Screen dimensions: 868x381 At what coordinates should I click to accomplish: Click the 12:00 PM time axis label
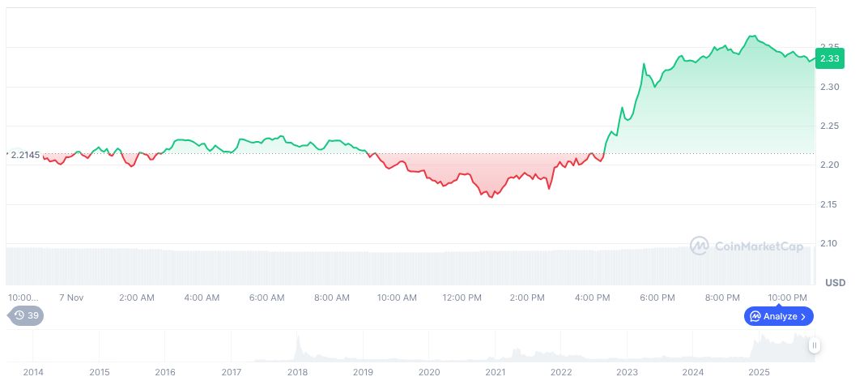[x=462, y=298]
